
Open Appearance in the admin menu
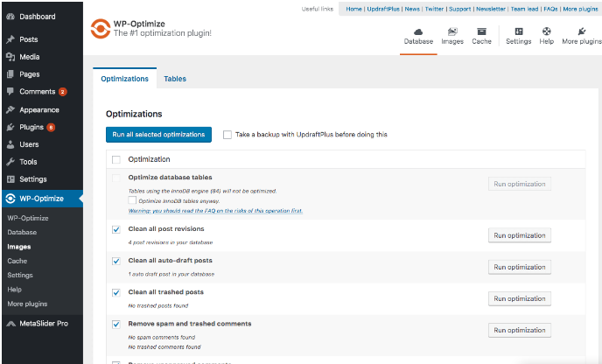coord(39,110)
